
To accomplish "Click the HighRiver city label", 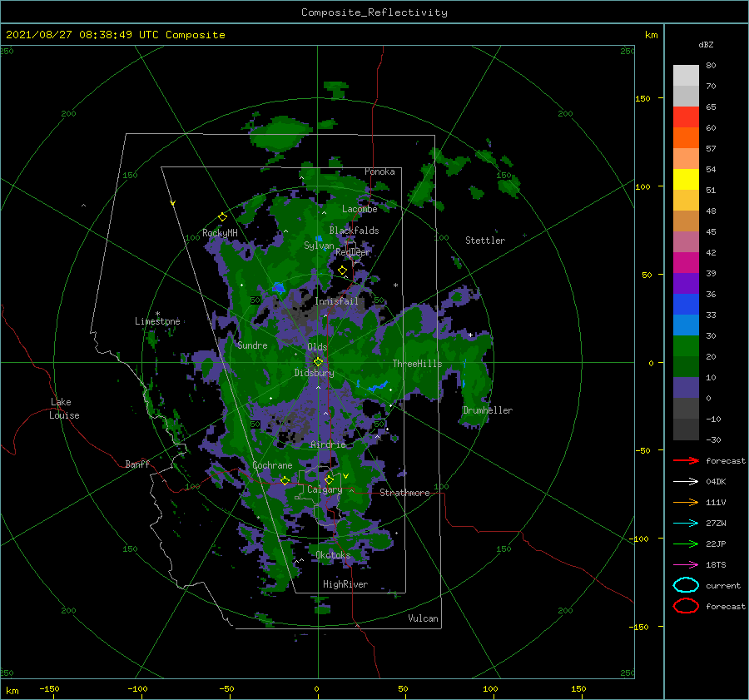I will click(x=345, y=584).
